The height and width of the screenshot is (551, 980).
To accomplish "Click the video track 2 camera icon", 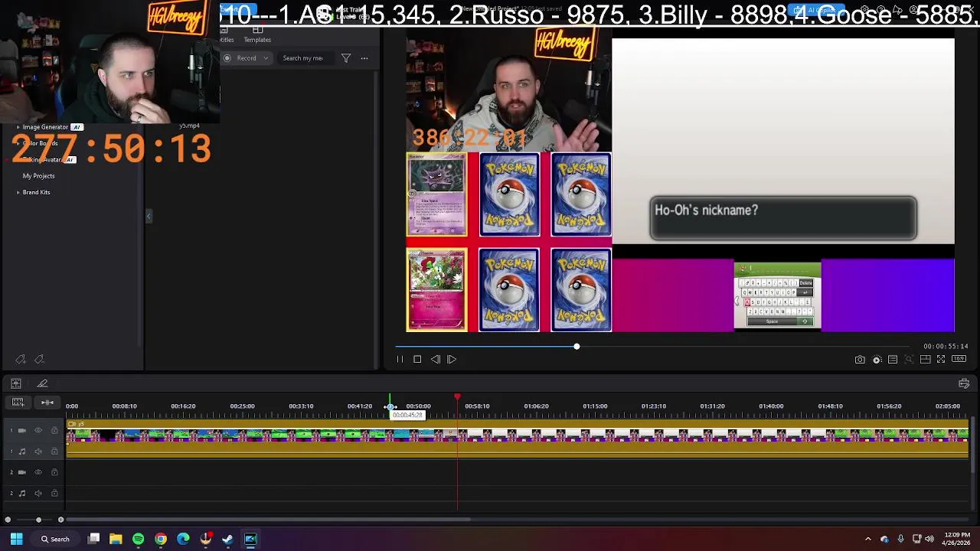I will pos(21,472).
